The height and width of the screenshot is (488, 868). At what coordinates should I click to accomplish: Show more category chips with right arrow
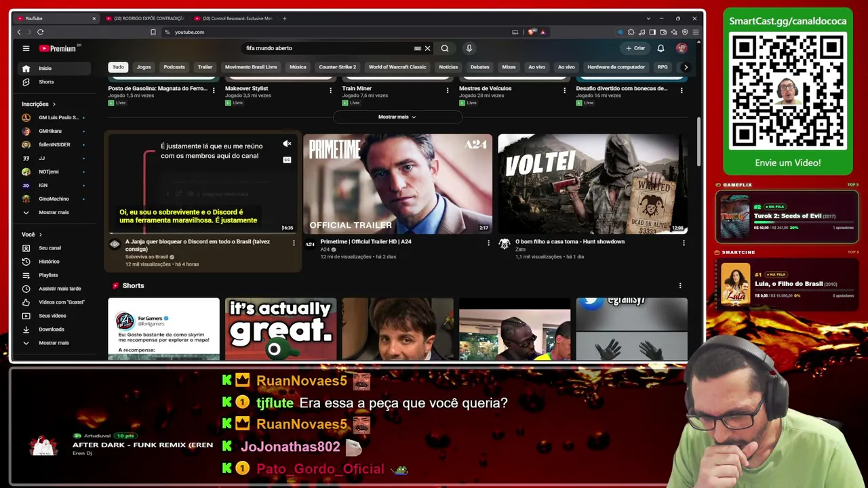click(686, 67)
